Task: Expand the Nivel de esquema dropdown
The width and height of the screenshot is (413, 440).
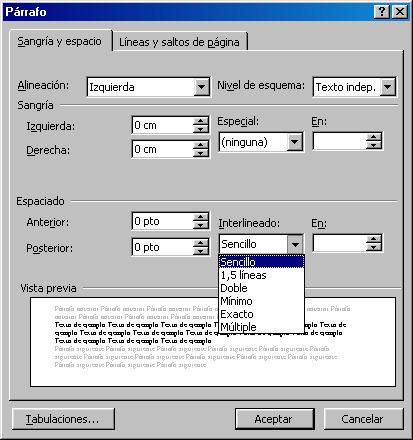Action: pos(387,87)
